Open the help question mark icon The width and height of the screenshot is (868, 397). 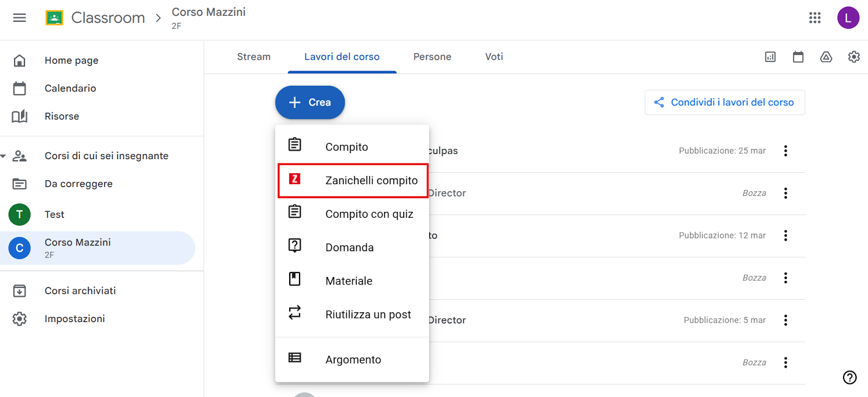click(x=850, y=377)
